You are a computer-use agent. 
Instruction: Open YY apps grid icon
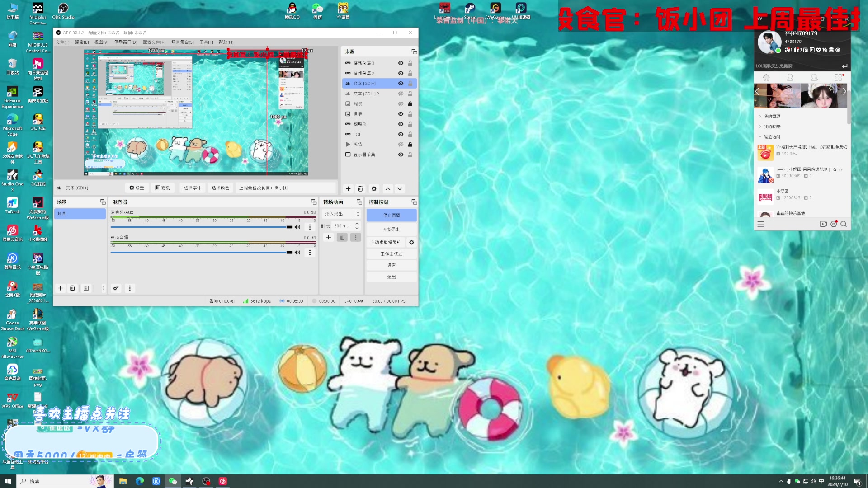839,78
